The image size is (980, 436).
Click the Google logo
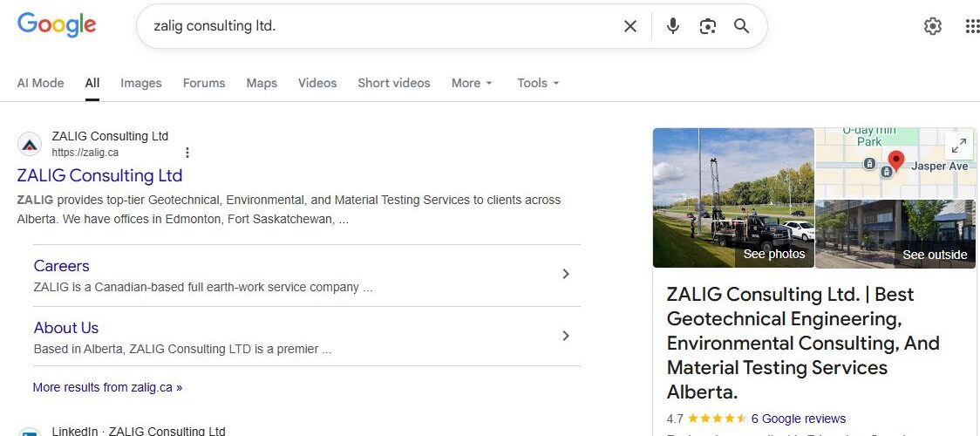pyautogui.click(x=57, y=25)
